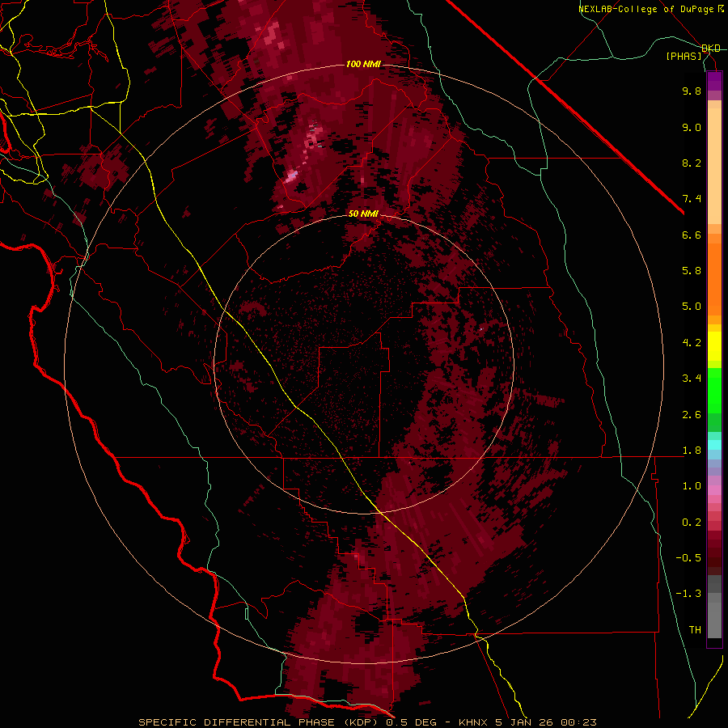Pick the orange segment of the color bar
This screenshot has width=728, height=728.
coord(714,278)
